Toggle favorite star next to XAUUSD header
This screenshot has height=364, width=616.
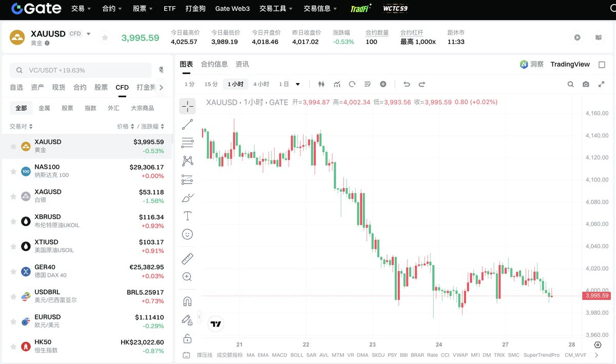coord(105,37)
